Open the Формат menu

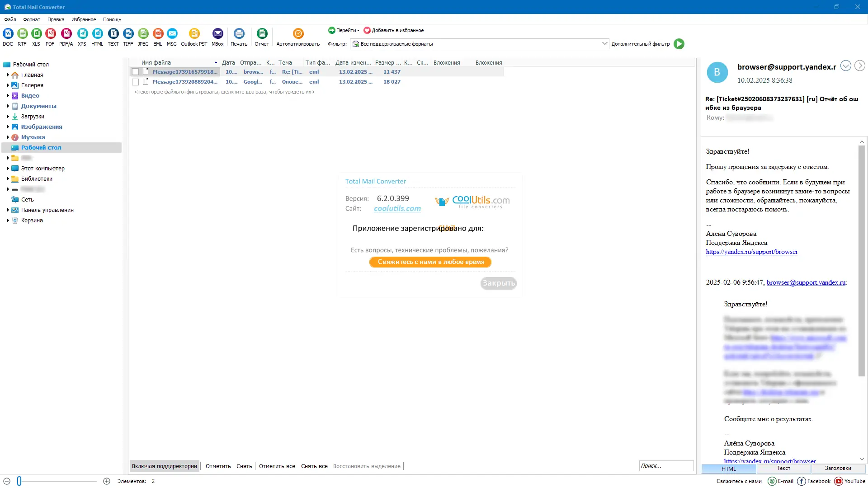tap(32, 19)
